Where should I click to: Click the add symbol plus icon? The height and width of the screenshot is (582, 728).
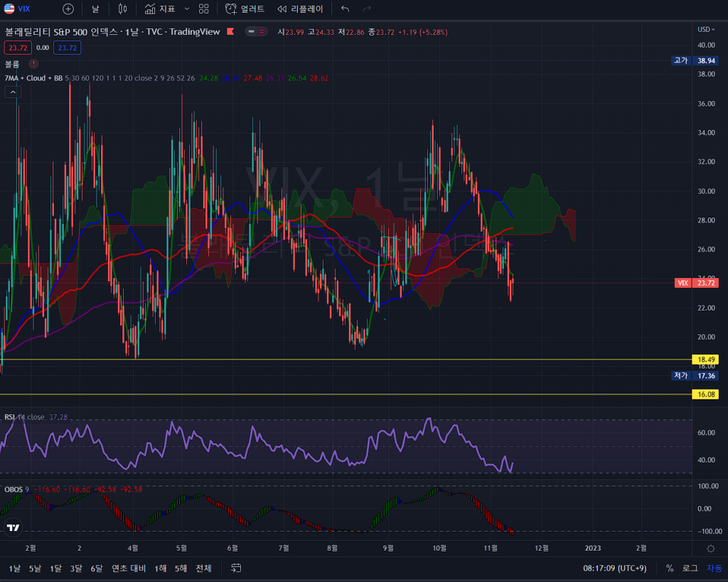[68, 9]
